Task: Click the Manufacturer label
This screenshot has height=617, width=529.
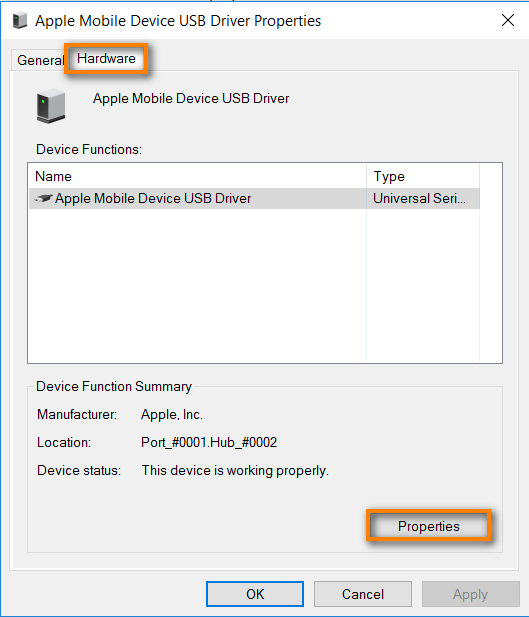Action: click(77, 414)
